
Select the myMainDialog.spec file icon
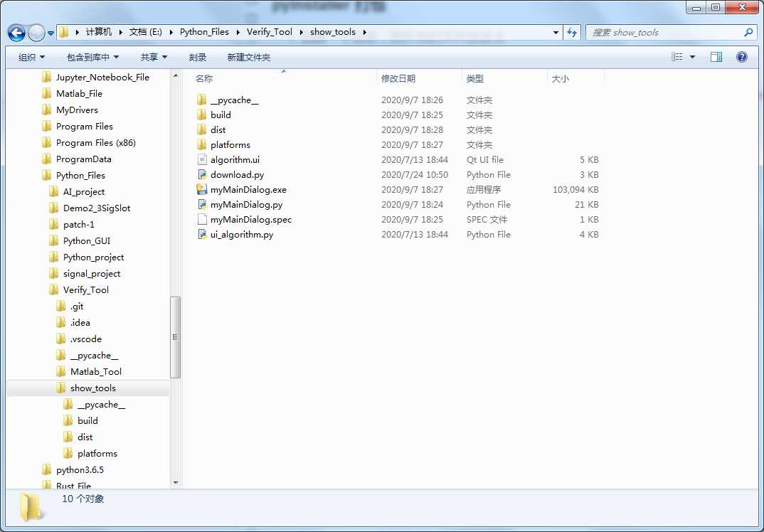click(x=202, y=219)
